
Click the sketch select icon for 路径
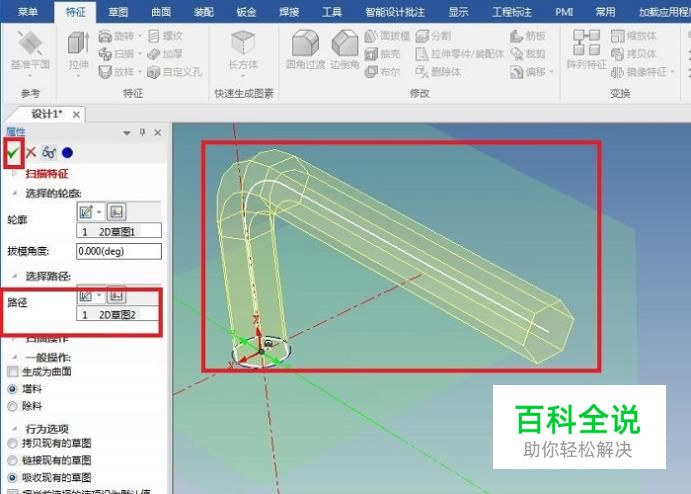(x=116, y=295)
